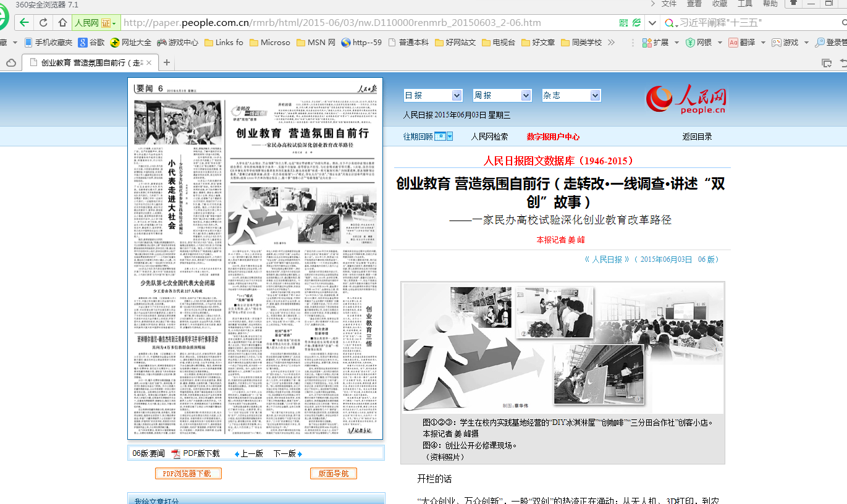Open the 同类学校 bookmarks folder

click(581, 43)
